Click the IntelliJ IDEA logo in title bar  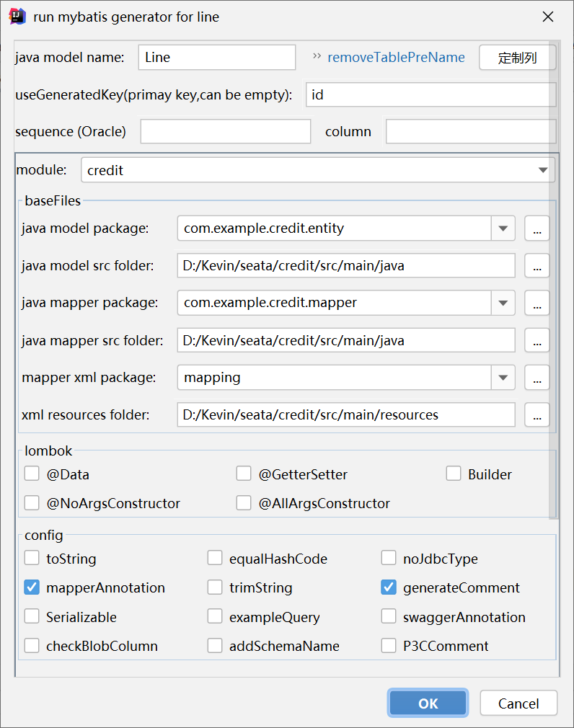pyautogui.click(x=17, y=17)
